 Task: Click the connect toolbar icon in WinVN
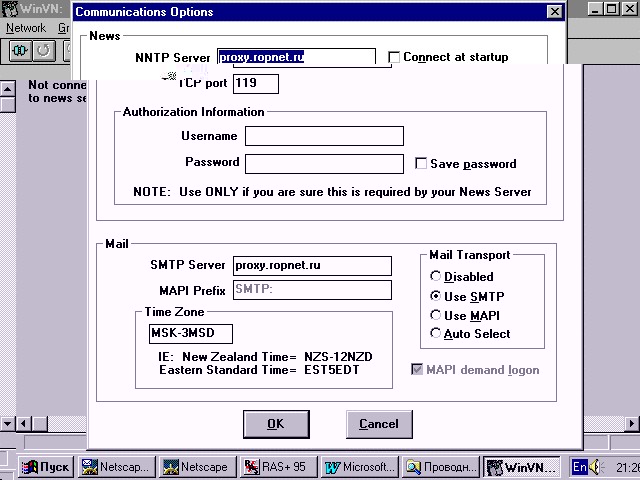pos(20,51)
